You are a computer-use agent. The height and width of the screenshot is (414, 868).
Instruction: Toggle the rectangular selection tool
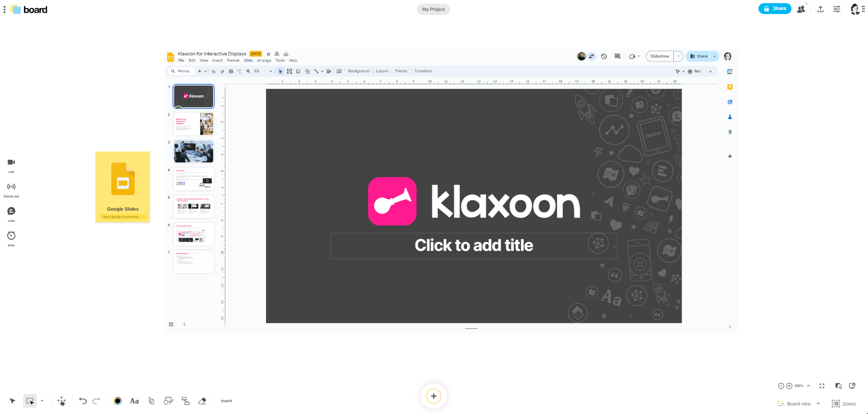point(30,401)
